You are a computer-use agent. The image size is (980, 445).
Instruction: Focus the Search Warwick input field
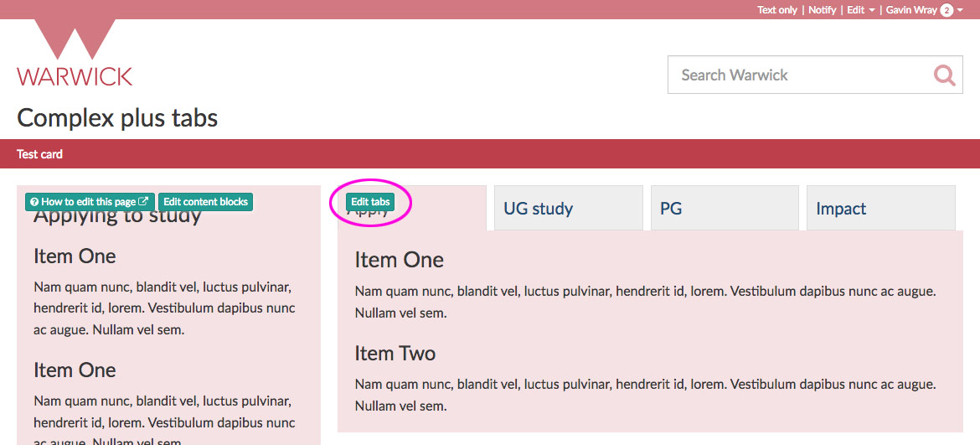tap(796, 75)
